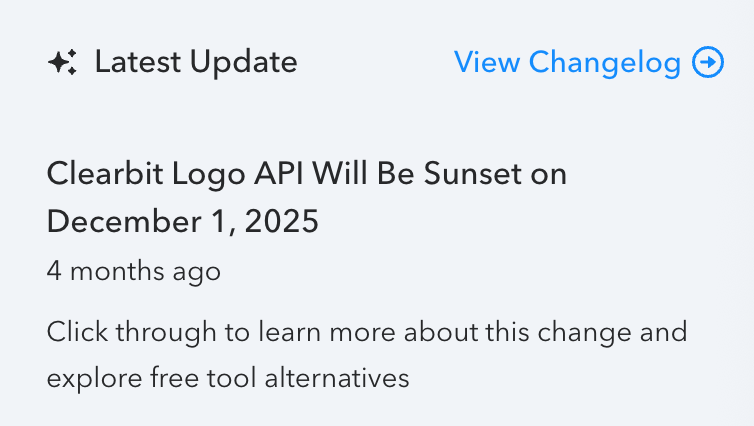
Task: Click the "Click through to learn more" description
Action: (367, 331)
